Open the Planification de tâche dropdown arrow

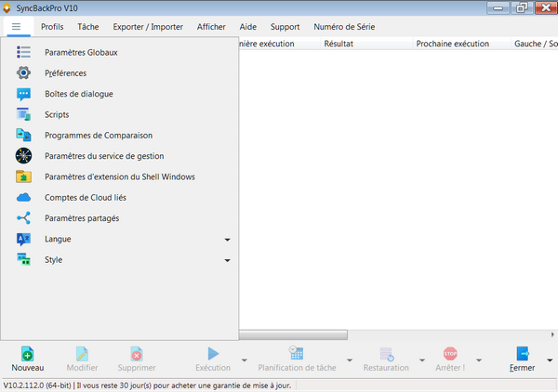coord(350,360)
